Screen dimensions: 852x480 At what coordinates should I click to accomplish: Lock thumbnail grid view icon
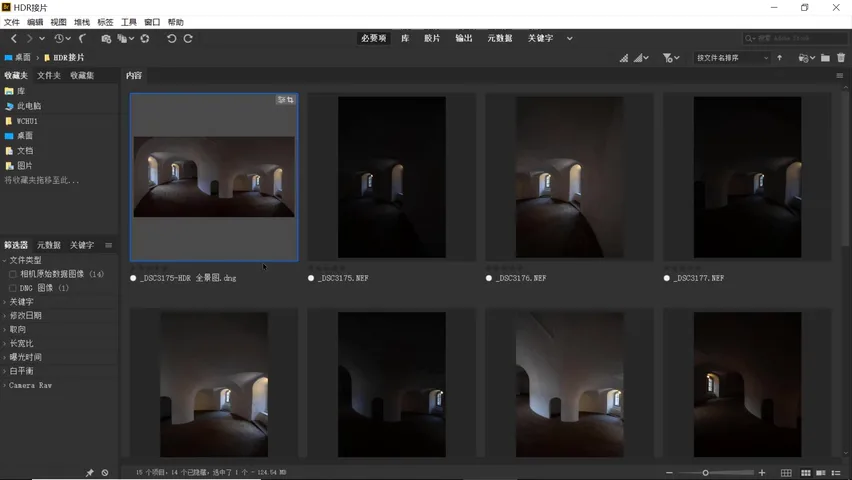(x=786, y=473)
